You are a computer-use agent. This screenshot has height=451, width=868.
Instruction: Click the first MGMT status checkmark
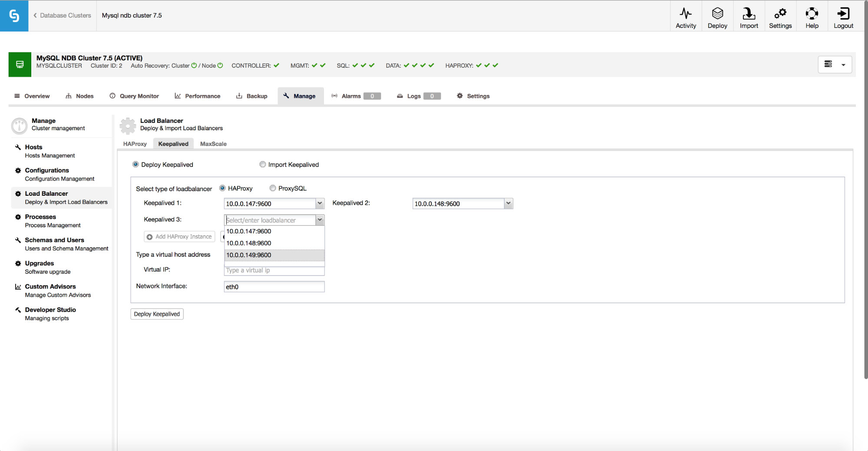point(314,66)
